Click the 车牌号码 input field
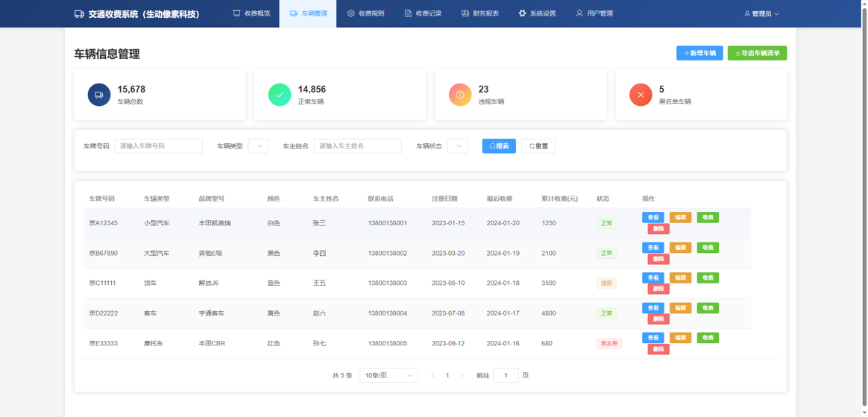The height and width of the screenshot is (417, 868). tap(158, 146)
